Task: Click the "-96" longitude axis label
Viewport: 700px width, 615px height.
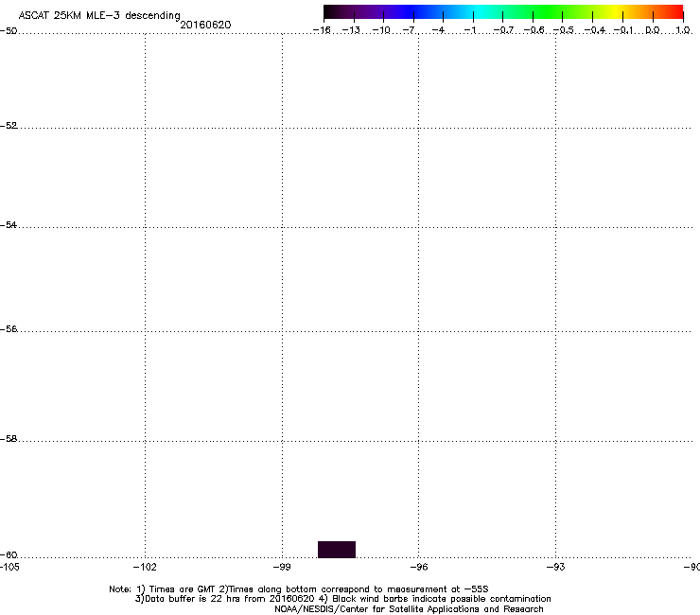Action: point(419,567)
